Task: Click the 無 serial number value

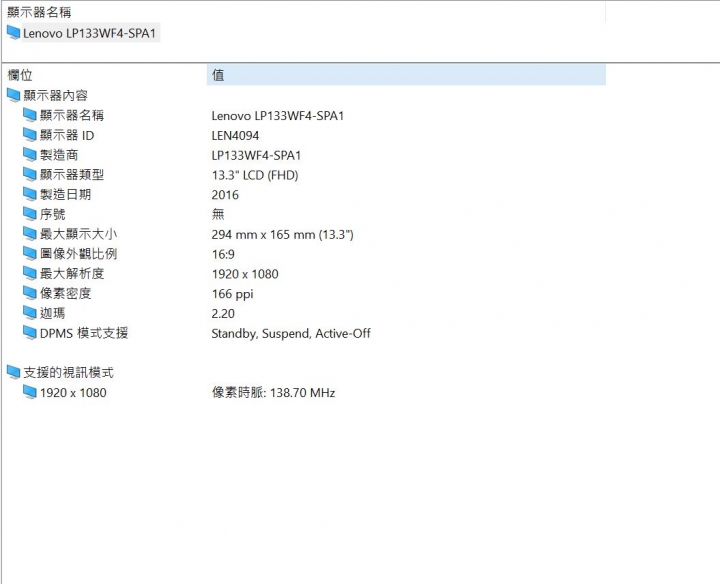Action: point(218,214)
